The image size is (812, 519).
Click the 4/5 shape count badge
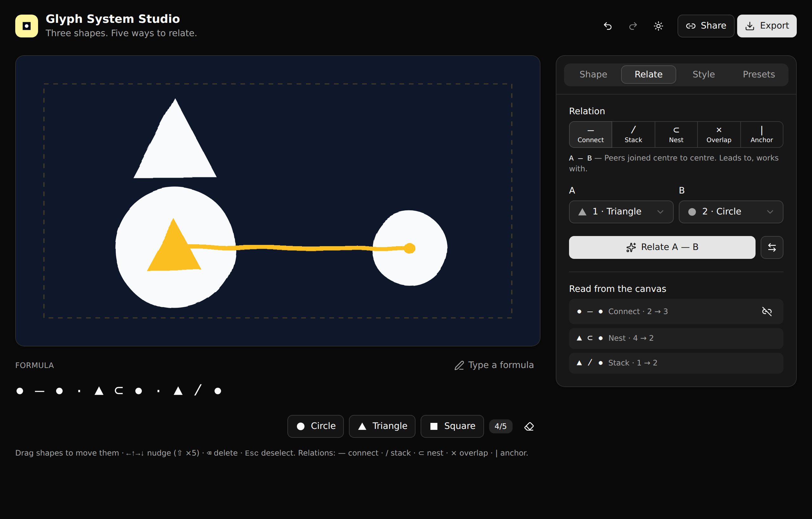point(501,426)
